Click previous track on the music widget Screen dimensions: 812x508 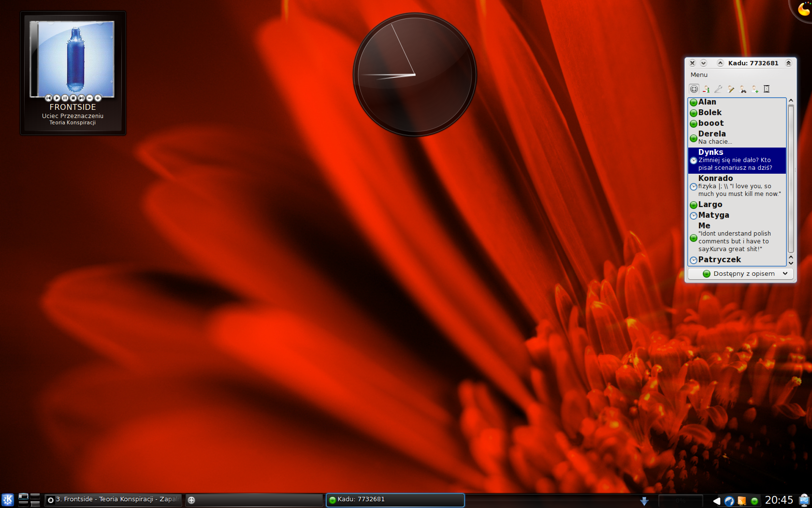[48, 98]
